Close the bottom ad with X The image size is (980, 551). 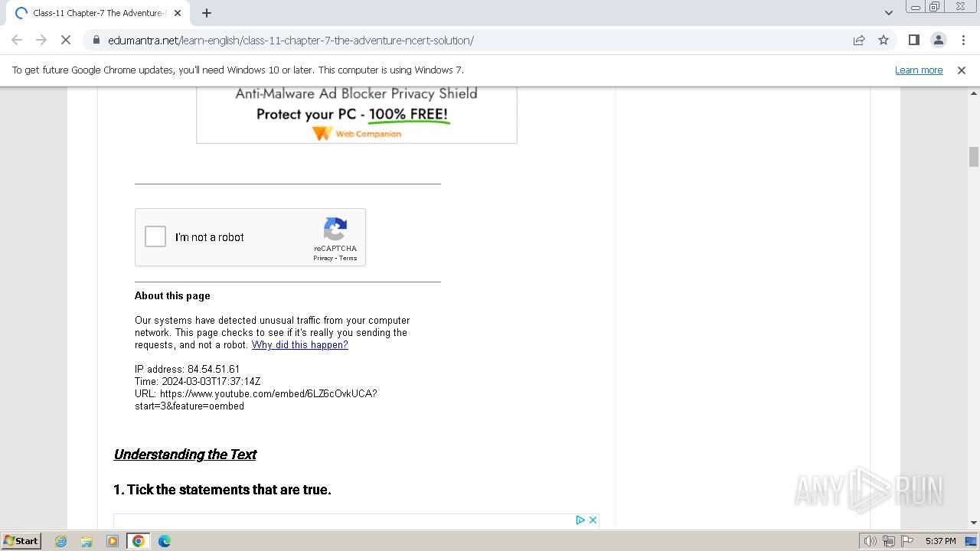593,520
